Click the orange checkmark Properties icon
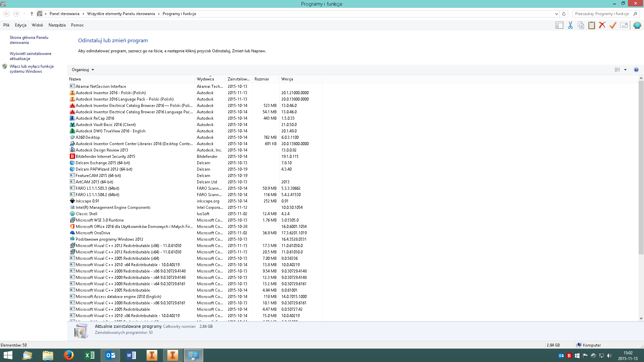Image resolution: width=644 pixels, height=362 pixels. 613,25
